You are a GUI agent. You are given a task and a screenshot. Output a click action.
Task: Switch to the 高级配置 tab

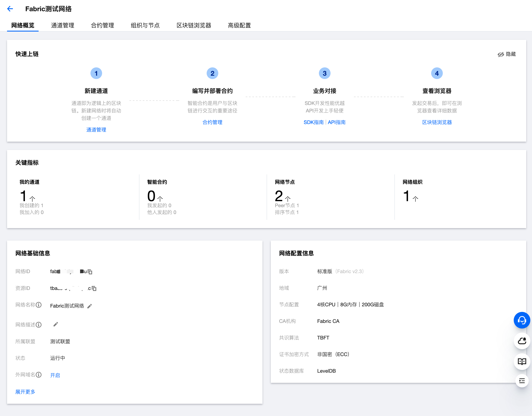coord(239,25)
